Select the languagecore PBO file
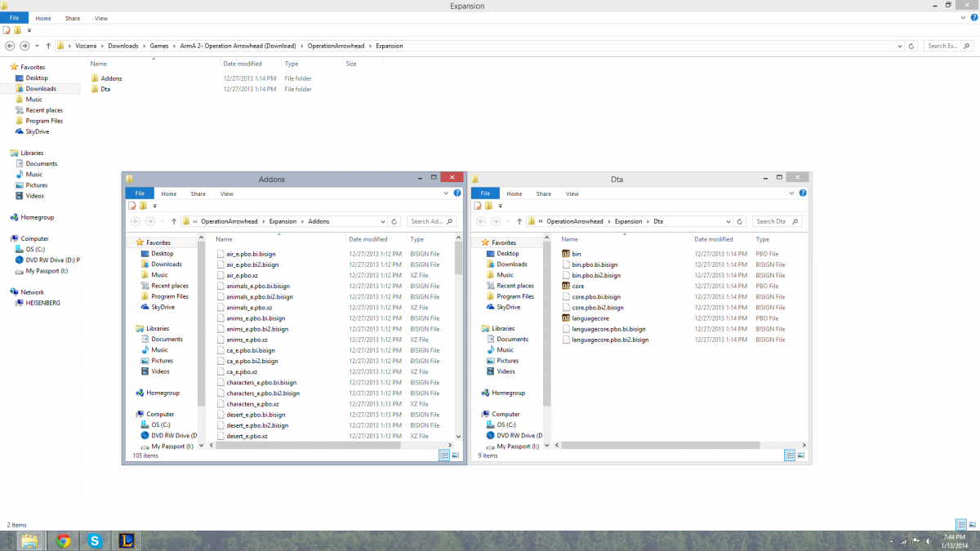Screen dimensions: 980x551 click(x=590, y=318)
